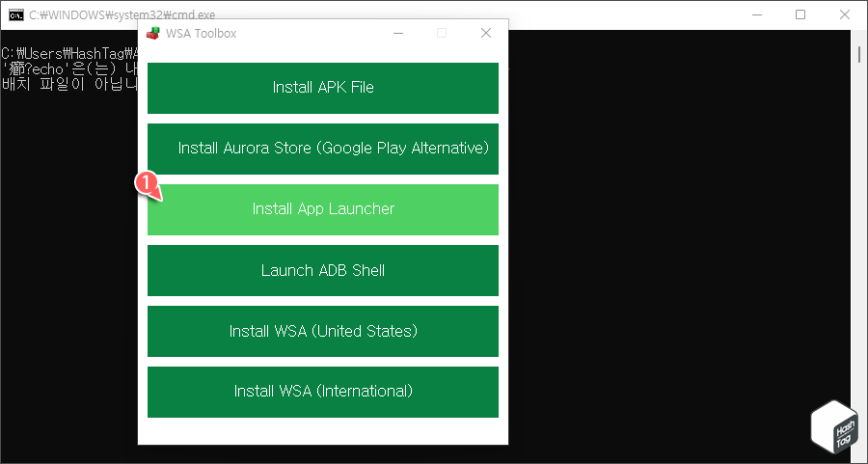Click the WSA Toolbox window title text

tap(201, 33)
